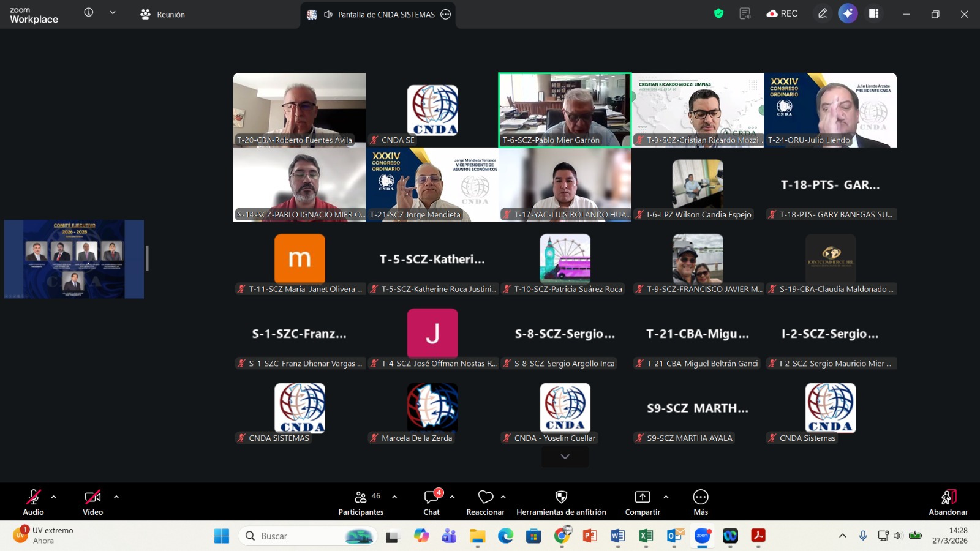The height and width of the screenshot is (551, 980).
Task: Toggle the REC cloud recording indicator
Action: pyautogui.click(x=782, y=13)
